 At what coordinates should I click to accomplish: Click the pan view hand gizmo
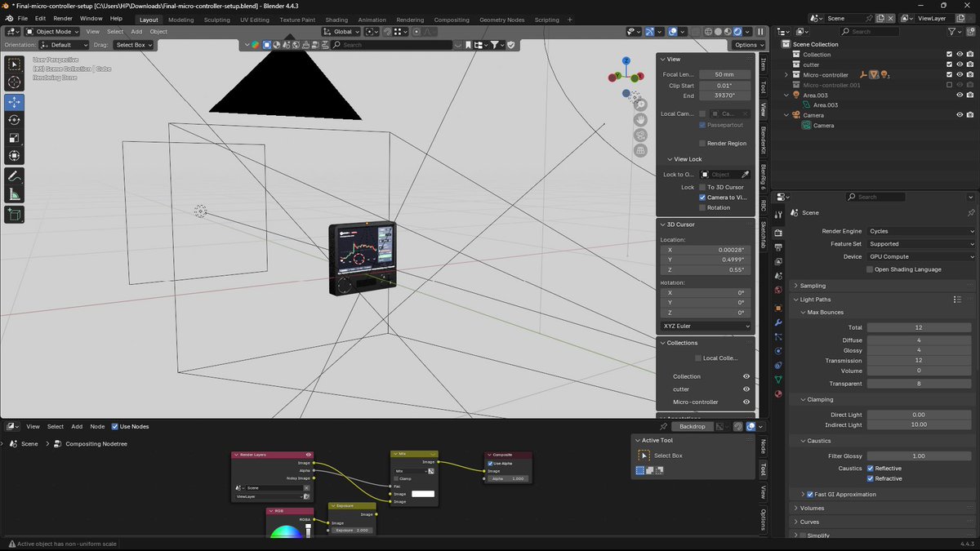(641, 120)
